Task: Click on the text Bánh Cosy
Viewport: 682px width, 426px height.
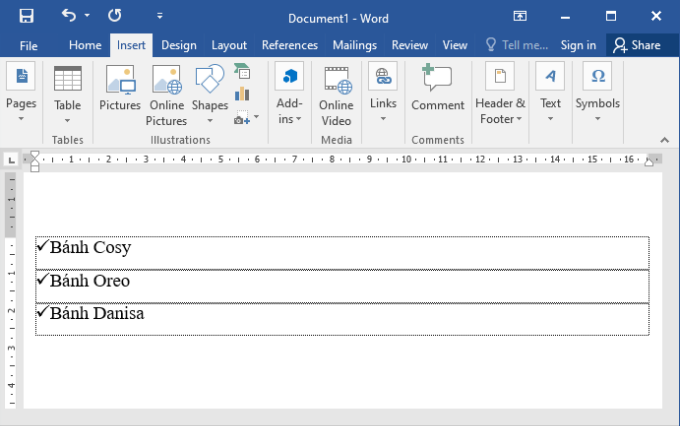Action: pyautogui.click(x=90, y=247)
